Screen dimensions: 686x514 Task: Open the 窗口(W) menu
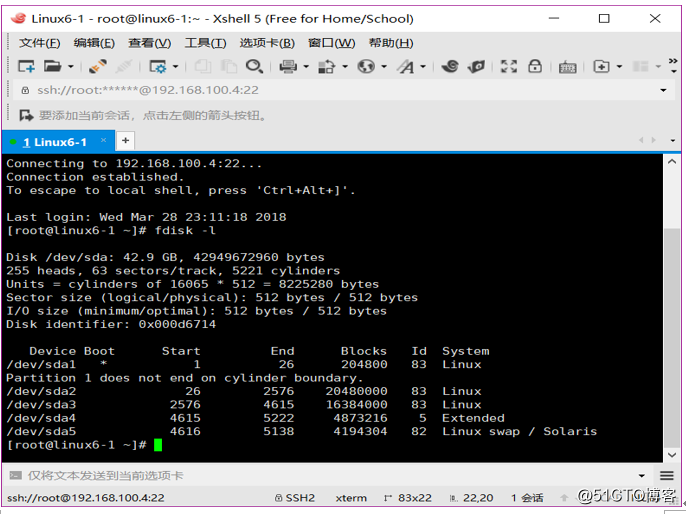click(x=332, y=43)
